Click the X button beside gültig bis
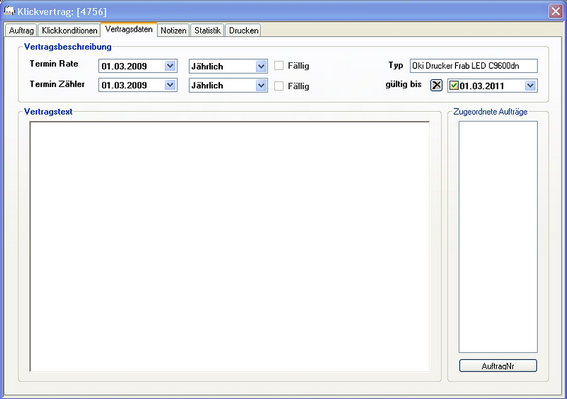The height and width of the screenshot is (399, 567). click(x=436, y=85)
